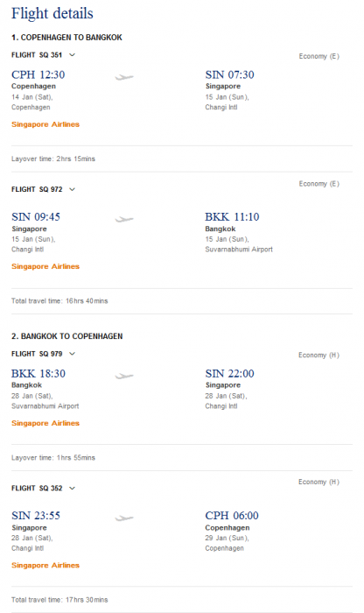Click the airplane icon on the SIN to BKK flight
Image resolution: width=364 pixels, height=613 pixels.
pyautogui.click(x=124, y=219)
